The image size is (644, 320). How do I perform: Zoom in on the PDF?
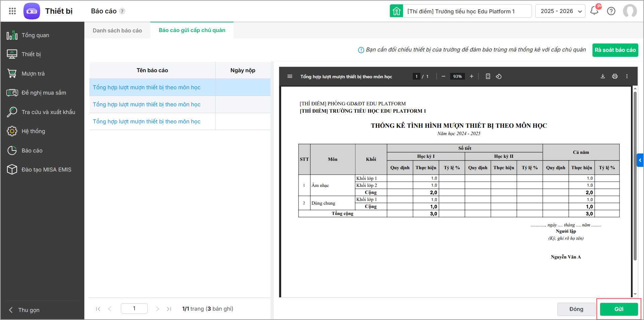[471, 76]
